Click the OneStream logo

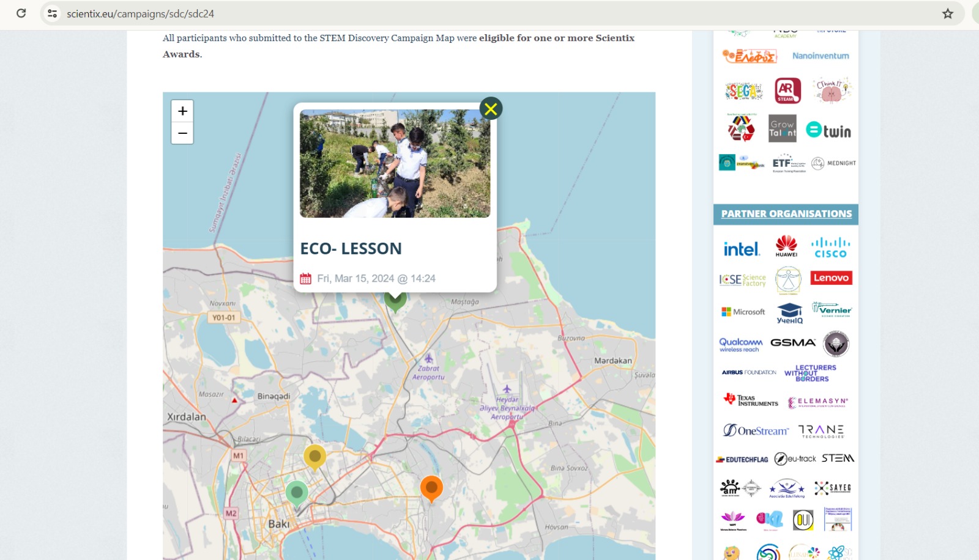(x=756, y=430)
